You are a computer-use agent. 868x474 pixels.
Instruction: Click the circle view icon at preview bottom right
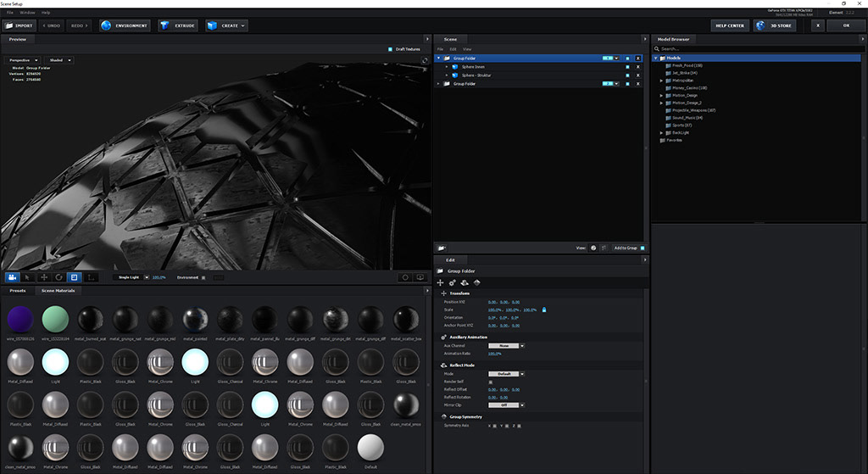point(405,277)
